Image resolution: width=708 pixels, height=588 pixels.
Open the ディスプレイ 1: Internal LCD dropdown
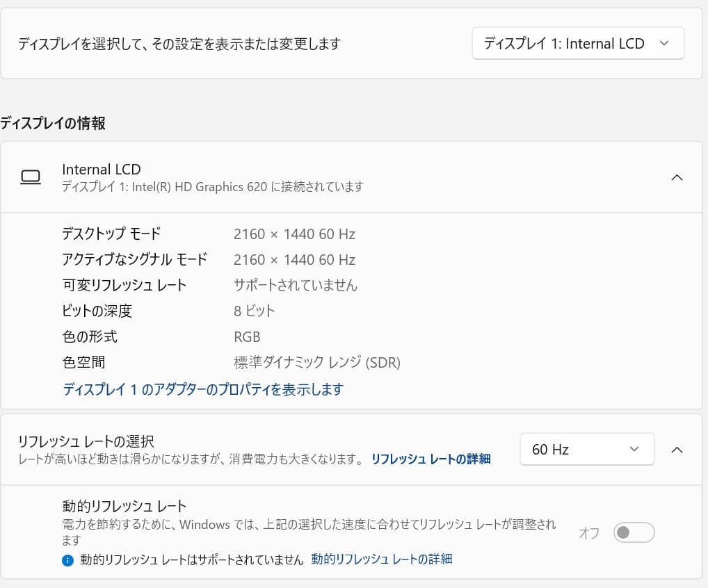click(x=577, y=42)
